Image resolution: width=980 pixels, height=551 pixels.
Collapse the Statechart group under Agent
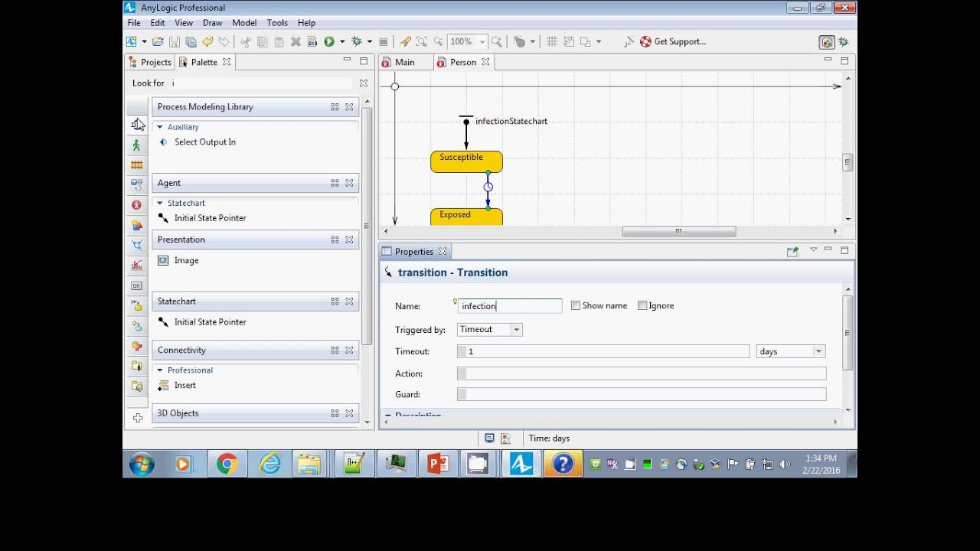[x=160, y=203]
